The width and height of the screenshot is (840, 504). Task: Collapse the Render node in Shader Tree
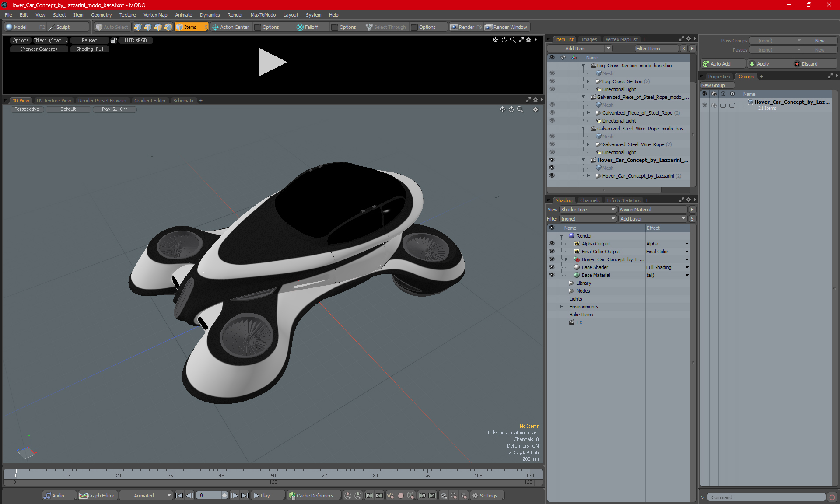(x=562, y=236)
